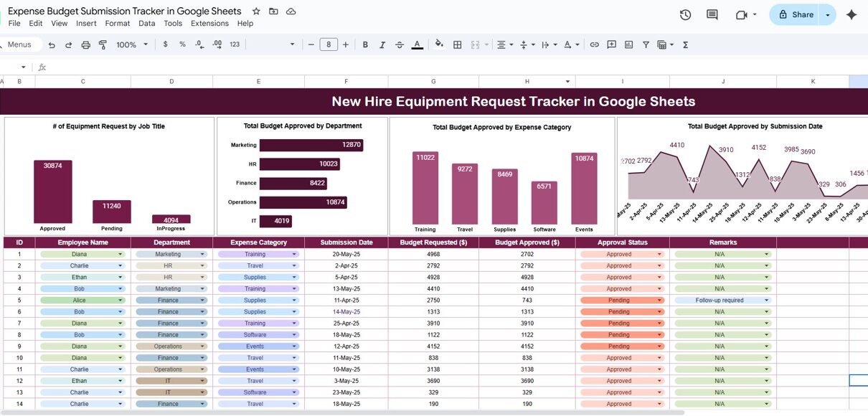Click the font size input field

pos(328,44)
